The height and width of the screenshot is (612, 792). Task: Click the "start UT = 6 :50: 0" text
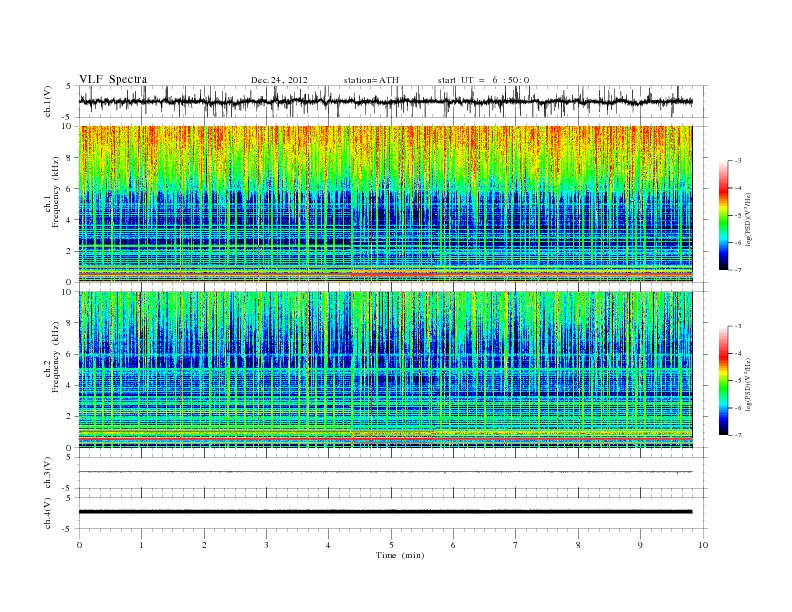pos(483,80)
